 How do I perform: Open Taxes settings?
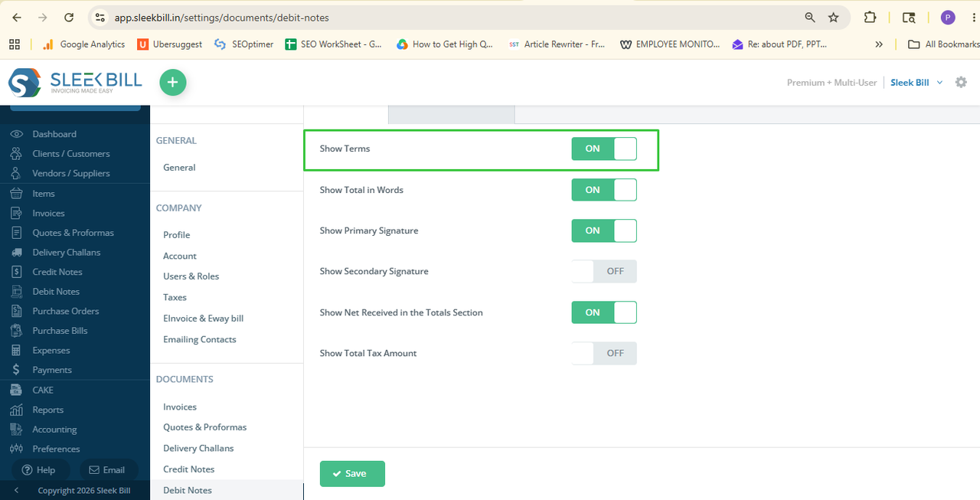(175, 297)
